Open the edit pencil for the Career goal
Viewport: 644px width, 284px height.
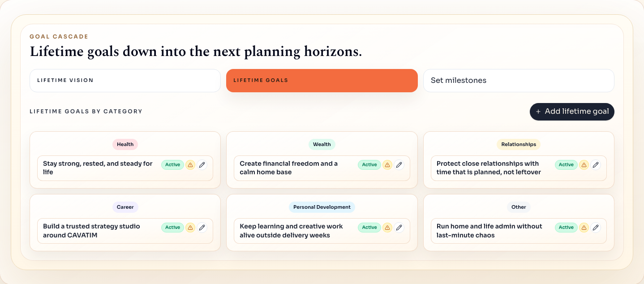click(202, 228)
